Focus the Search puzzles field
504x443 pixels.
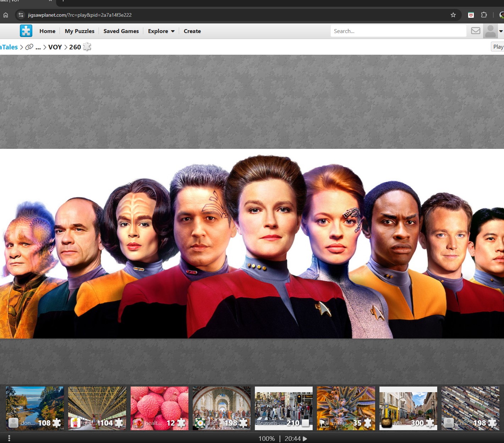coord(398,31)
